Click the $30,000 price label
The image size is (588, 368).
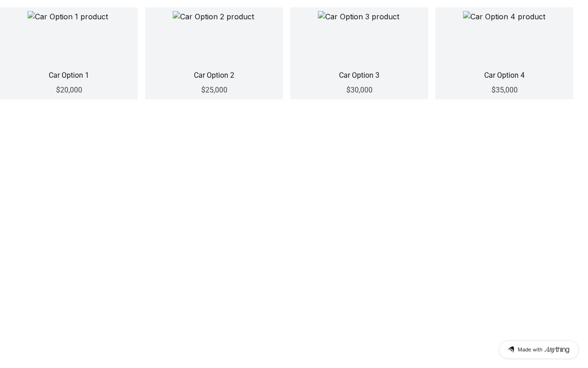click(x=359, y=90)
